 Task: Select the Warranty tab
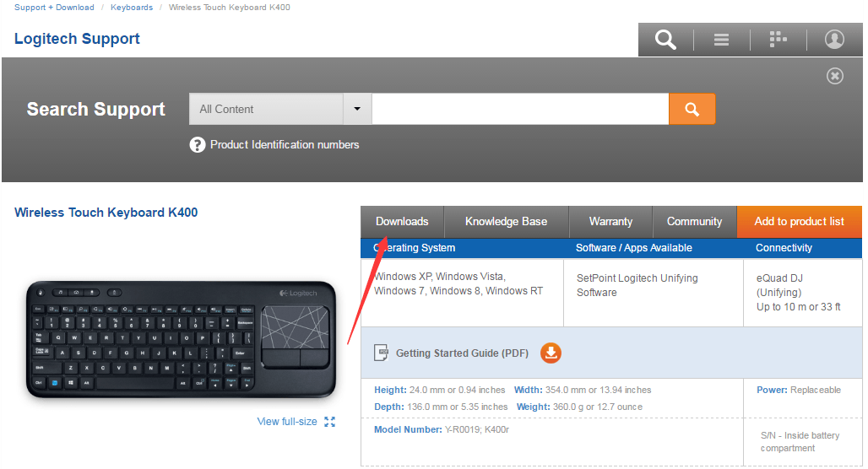click(x=610, y=222)
